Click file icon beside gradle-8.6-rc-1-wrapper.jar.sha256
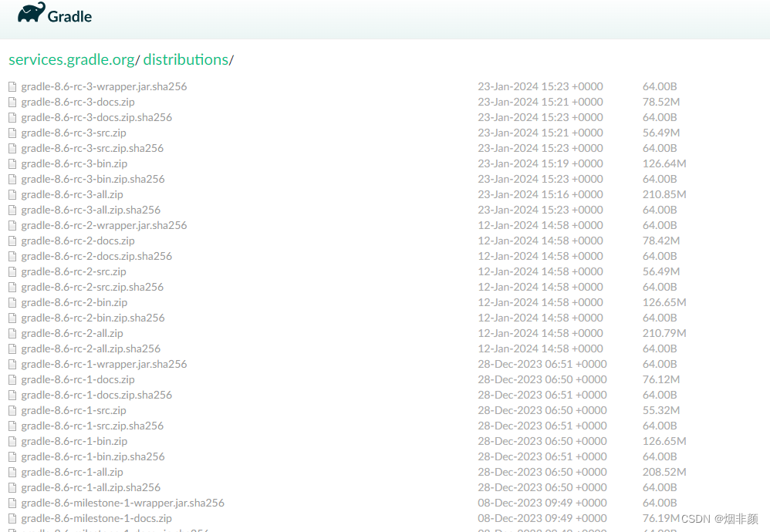Screen dimensions: 770x532 tap(13, 365)
